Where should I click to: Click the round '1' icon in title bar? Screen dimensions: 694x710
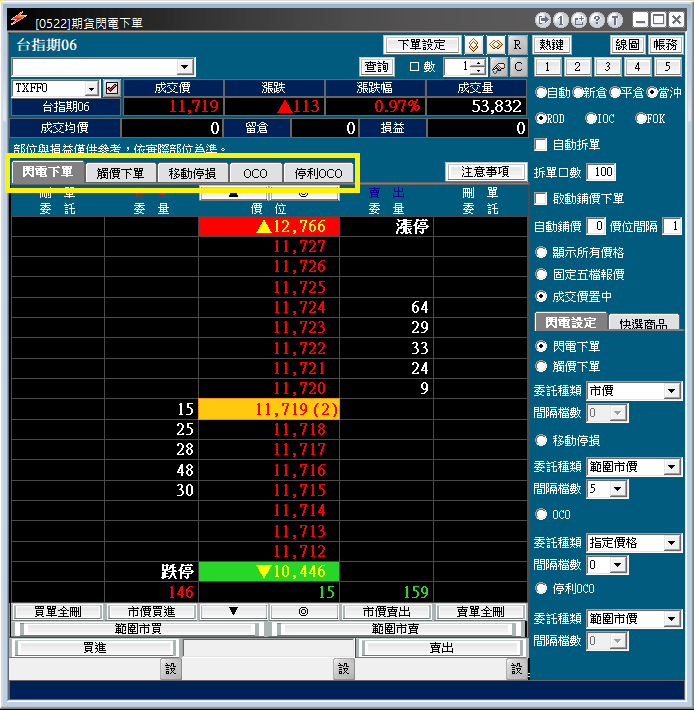pyautogui.click(x=560, y=20)
